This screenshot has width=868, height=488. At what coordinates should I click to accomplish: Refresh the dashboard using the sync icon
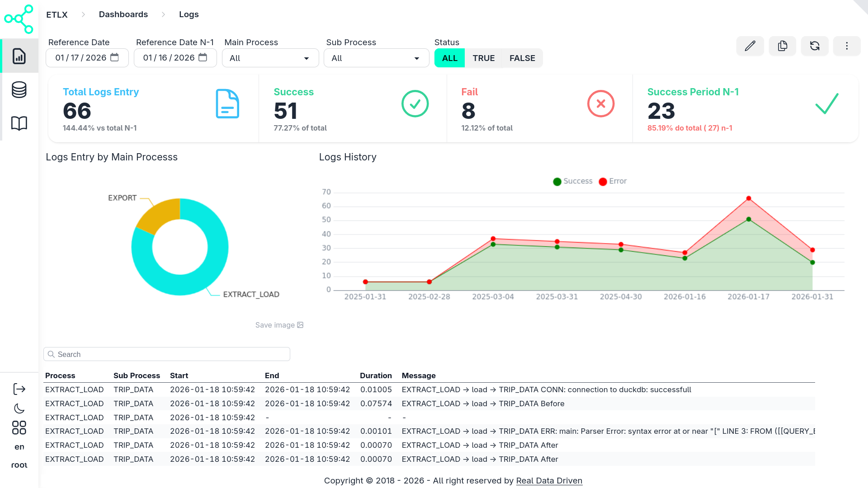[x=815, y=46]
